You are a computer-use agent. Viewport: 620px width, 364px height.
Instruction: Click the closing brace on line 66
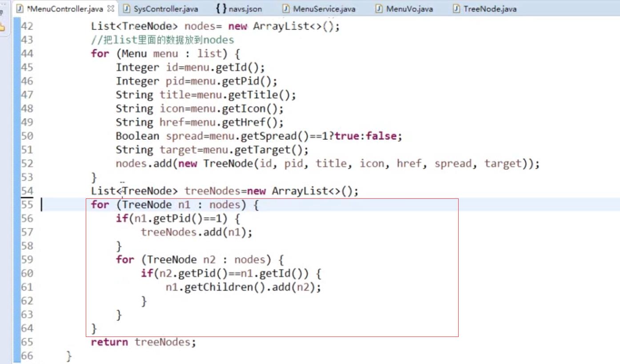[69, 356]
